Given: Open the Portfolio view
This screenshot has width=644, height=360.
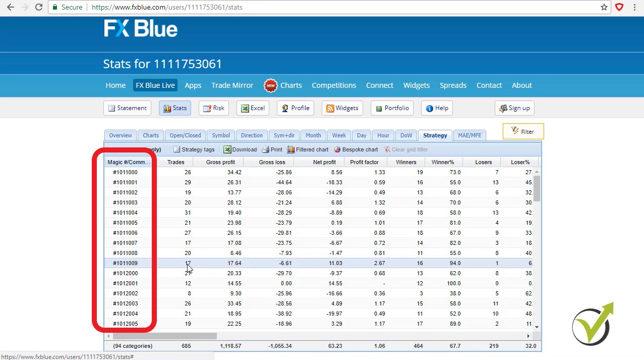Looking at the screenshot, I should (x=392, y=108).
